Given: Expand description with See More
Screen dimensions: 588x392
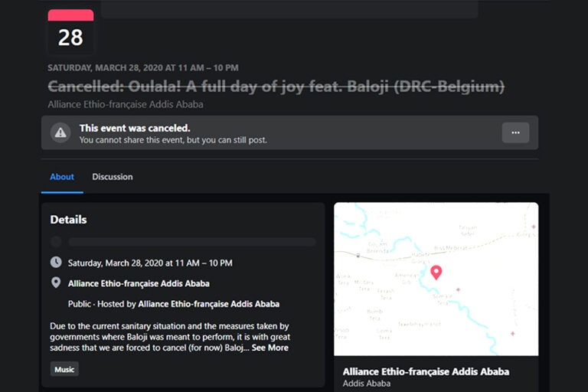Looking at the screenshot, I should (270, 348).
